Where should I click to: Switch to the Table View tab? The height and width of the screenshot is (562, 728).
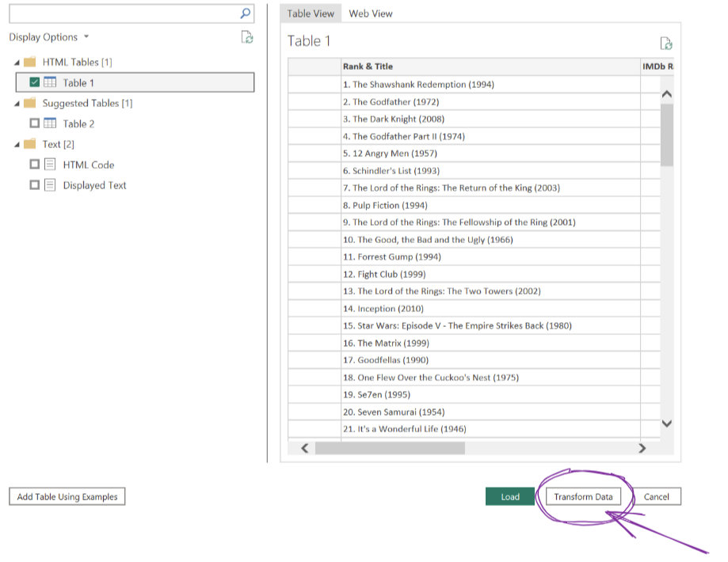pyautogui.click(x=311, y=13)
